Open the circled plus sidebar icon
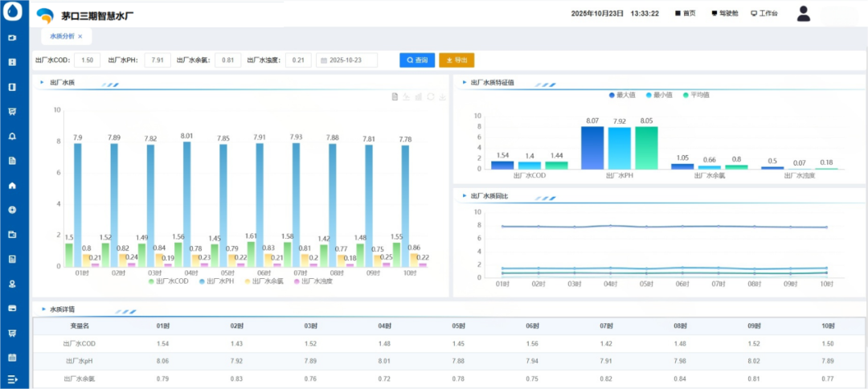Viewport: 868px width, 389px height. click(x=12, y=210)
